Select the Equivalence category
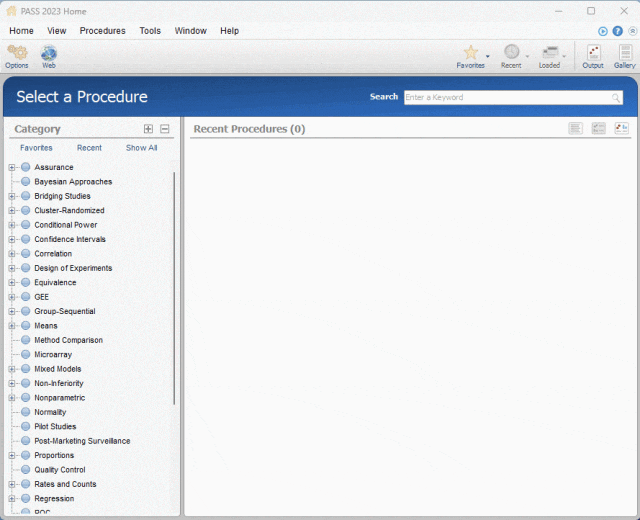 click(55, 282)
